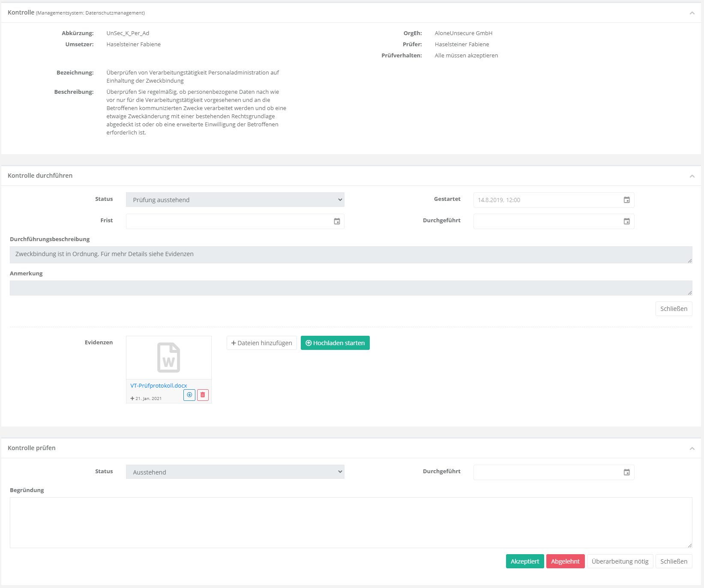Click the Überarbeitung nötig button

pyautogui.click(x=620, y=561)
